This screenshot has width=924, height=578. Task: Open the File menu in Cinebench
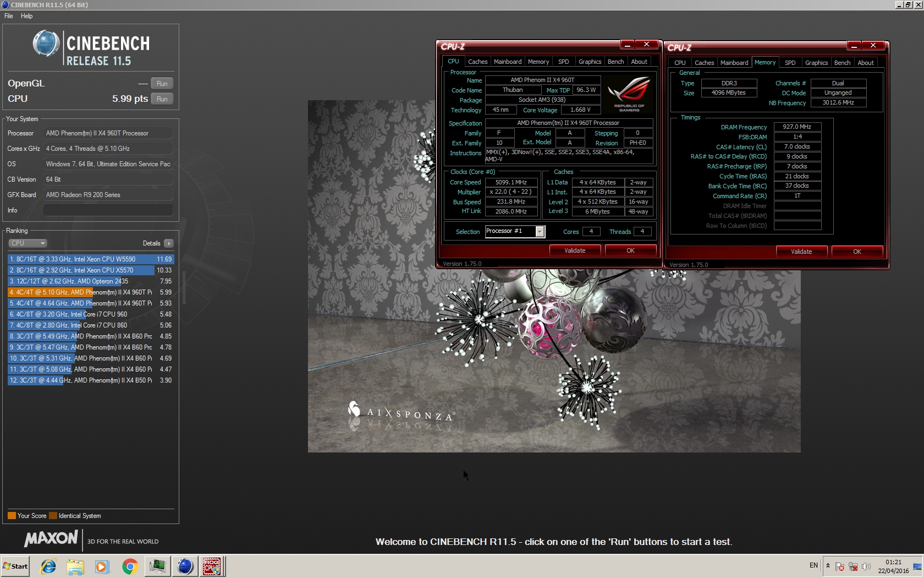coord(9,16)
